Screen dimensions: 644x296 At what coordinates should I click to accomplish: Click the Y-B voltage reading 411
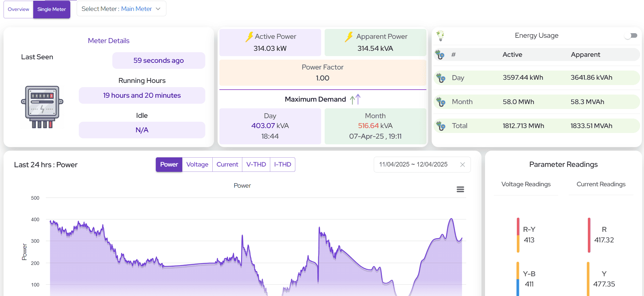point(529,284)
